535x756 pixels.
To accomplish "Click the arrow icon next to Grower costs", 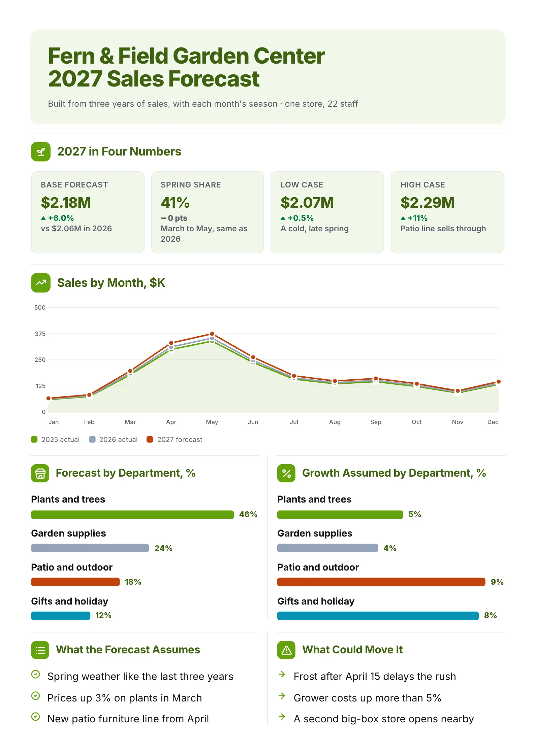I will pos(282,696).
